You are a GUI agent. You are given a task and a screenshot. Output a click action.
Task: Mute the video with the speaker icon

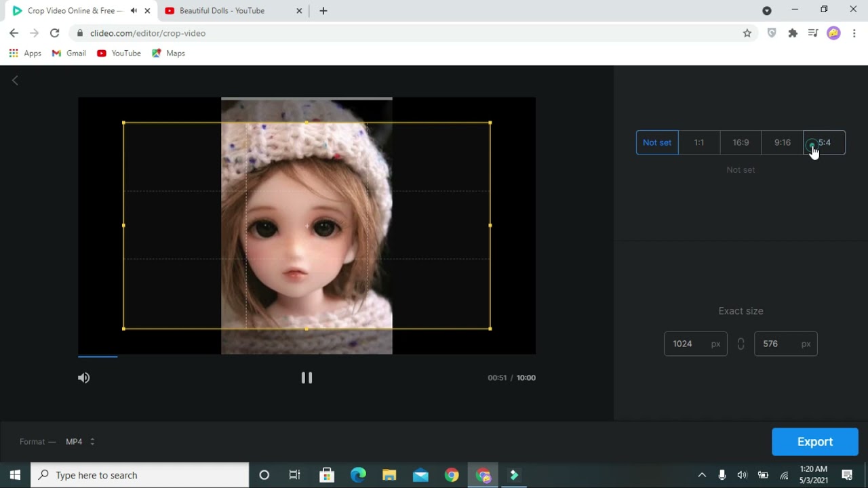[83, 378]
